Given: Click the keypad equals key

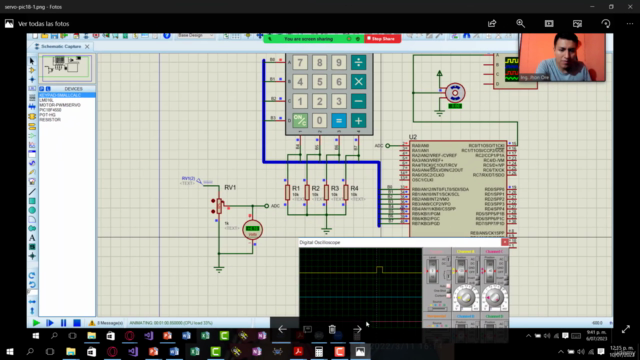Looking at the screenshot, I should tap(339, 120).
